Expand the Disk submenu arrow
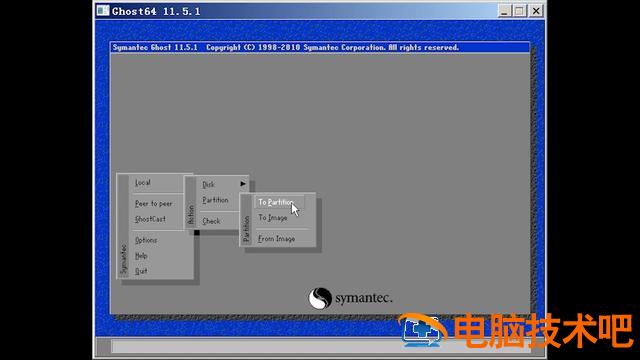The image size is (640, 360). point(243,184)
